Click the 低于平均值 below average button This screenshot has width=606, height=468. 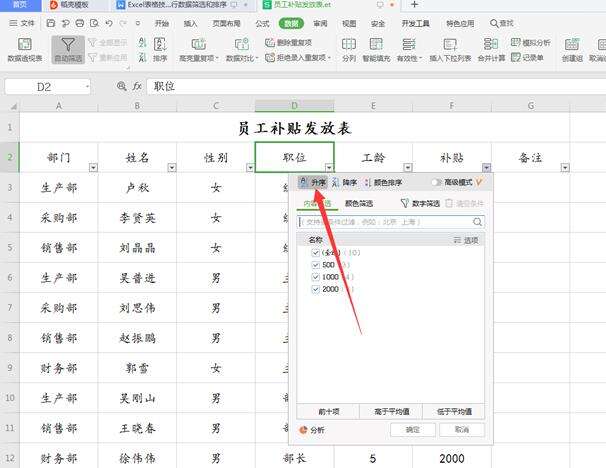pos(454,412)
